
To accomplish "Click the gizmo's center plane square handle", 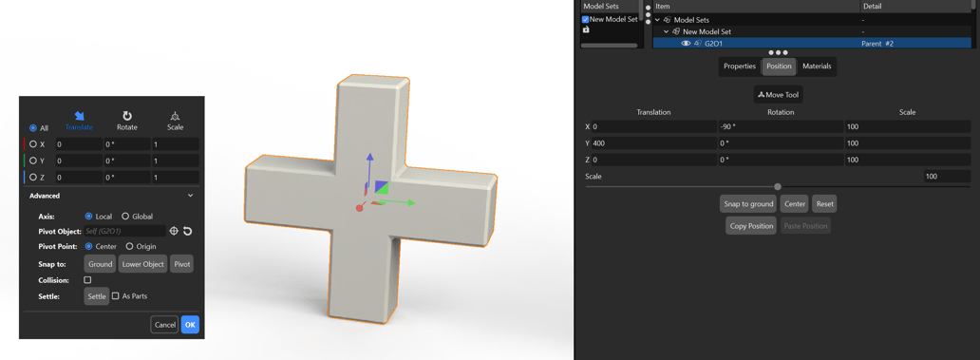I will coord(381,187).
